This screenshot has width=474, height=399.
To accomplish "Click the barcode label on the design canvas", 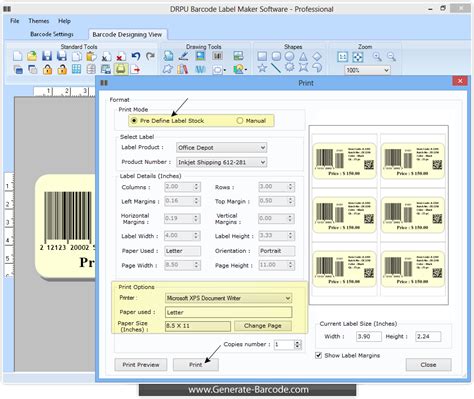I will tap(65, 227).
